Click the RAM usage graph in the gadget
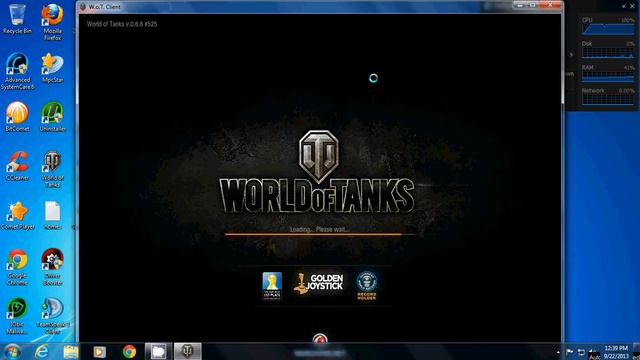The image size is (640, 360). 608,77
